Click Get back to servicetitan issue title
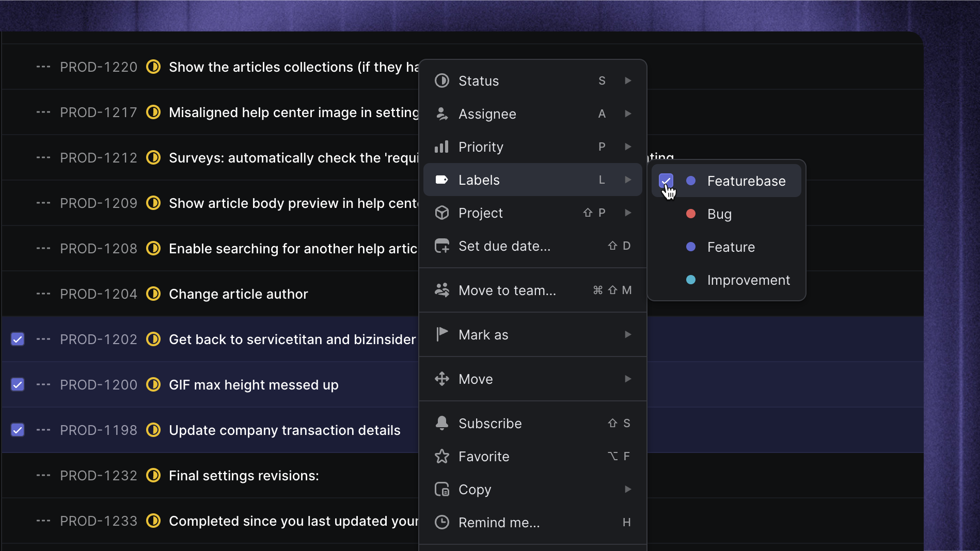The width and height of the screenshot is (980, 551). [x=292, y=339]
